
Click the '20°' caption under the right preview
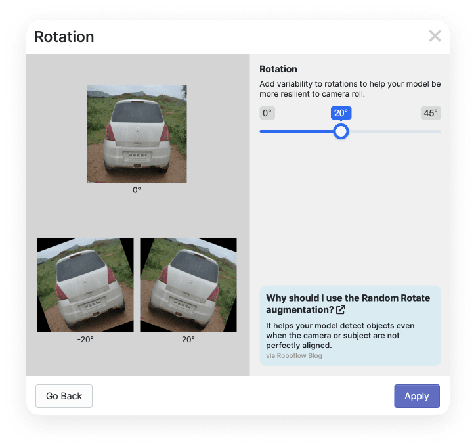click(x=188, y=339)
